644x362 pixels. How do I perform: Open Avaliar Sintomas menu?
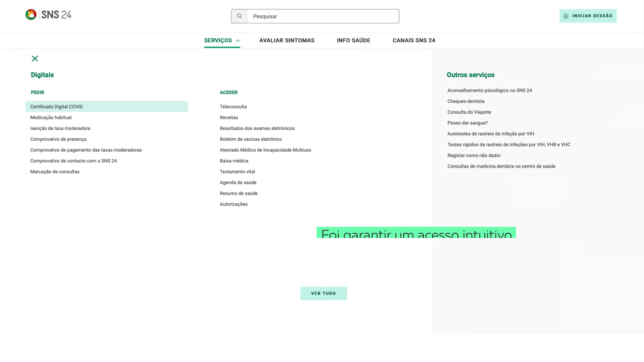[x=287, y=41]
